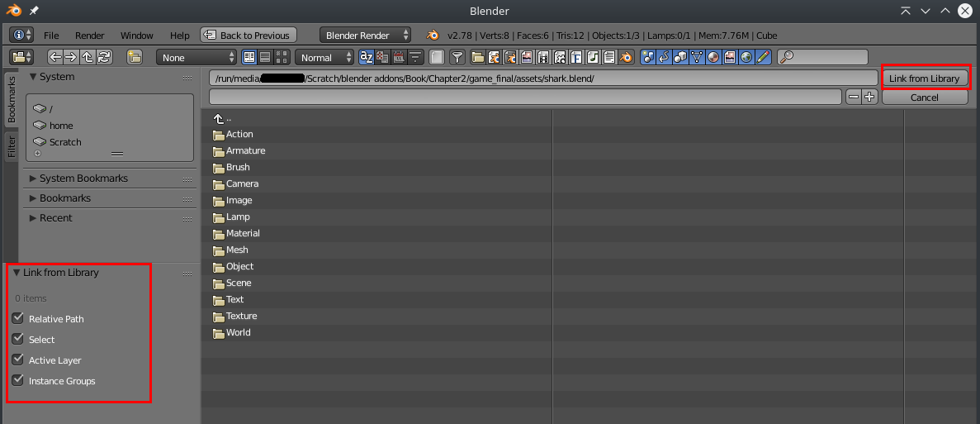Click the Link from Library button
980x424 pixels.
pos(924,78)
